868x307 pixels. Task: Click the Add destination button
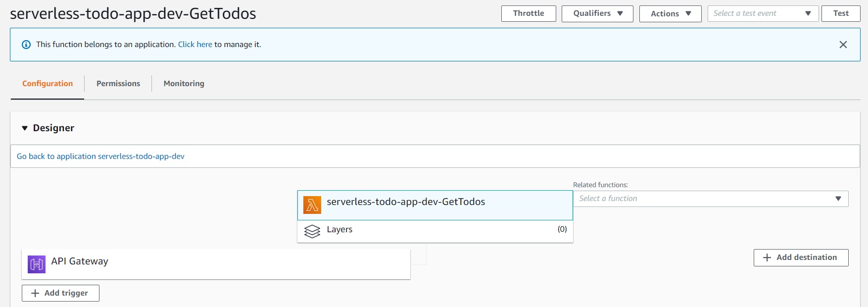pyautogui.click(x=801, y=257)
